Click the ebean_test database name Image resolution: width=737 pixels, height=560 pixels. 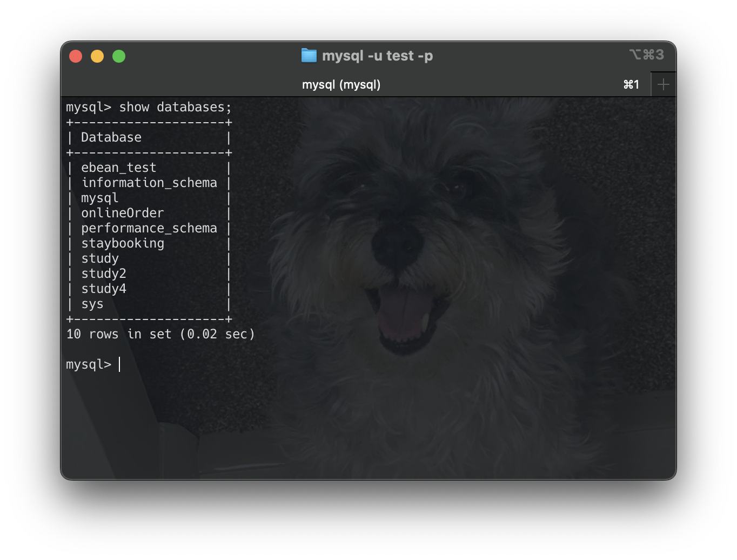(118, 168)
